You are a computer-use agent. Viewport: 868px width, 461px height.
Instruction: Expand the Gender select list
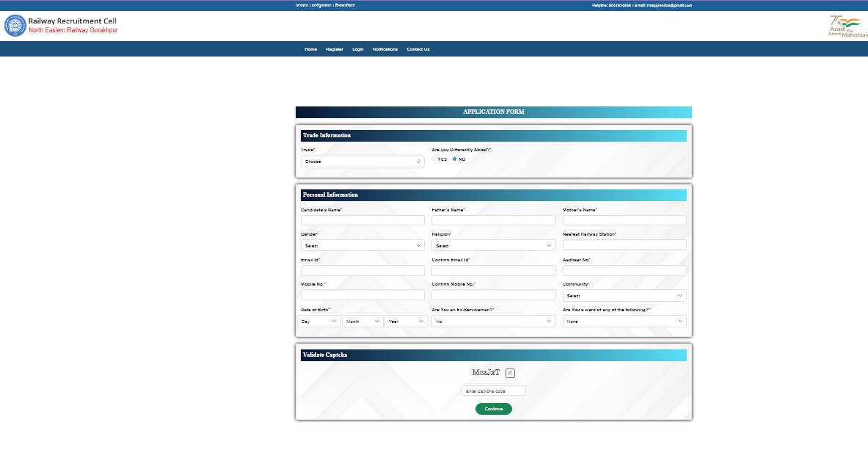[362, 246]
